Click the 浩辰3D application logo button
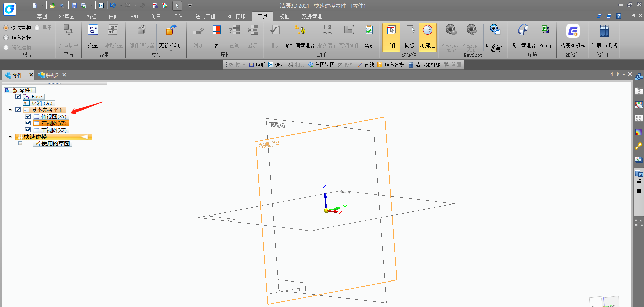Viewport: 644px width, 307px height. tap(9, 9)
